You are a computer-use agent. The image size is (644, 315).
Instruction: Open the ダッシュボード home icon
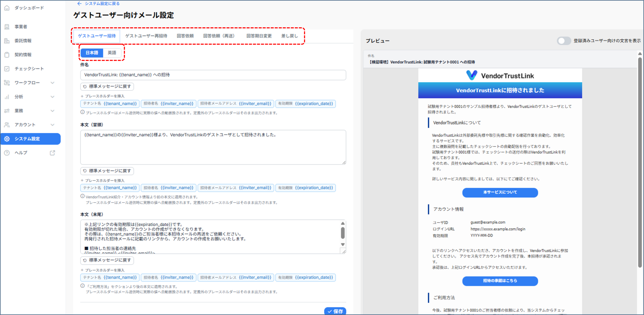coord(7,8)
